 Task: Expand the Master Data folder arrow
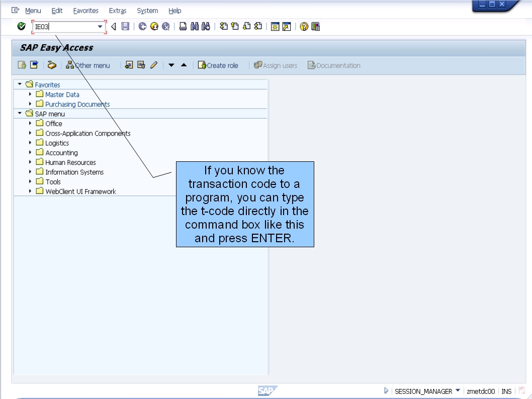(x=30, y=94)
